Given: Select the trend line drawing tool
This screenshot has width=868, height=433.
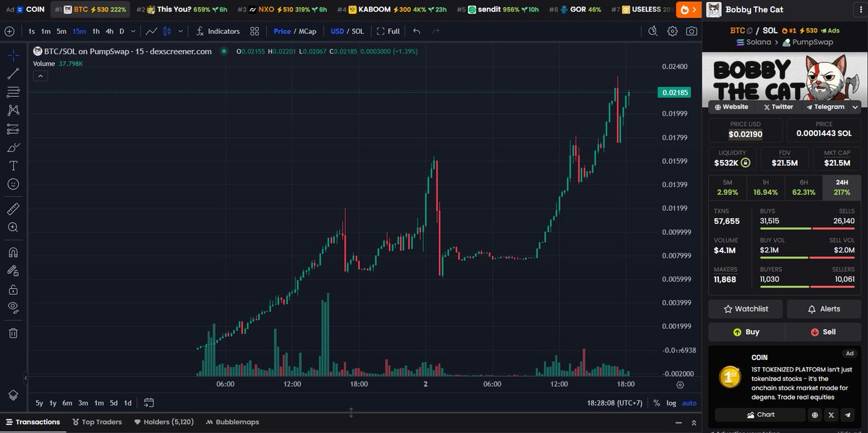Looking at the screenshot, I should [x=13, y=74].
